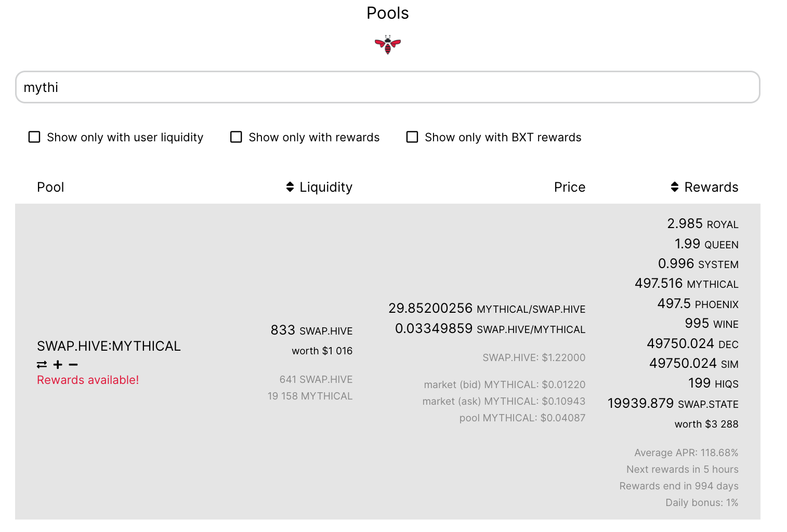The height and width of the screenshot is (532, 787).
Task: Remove liquidity with the minus icon
Action: [x=73, y=365]
